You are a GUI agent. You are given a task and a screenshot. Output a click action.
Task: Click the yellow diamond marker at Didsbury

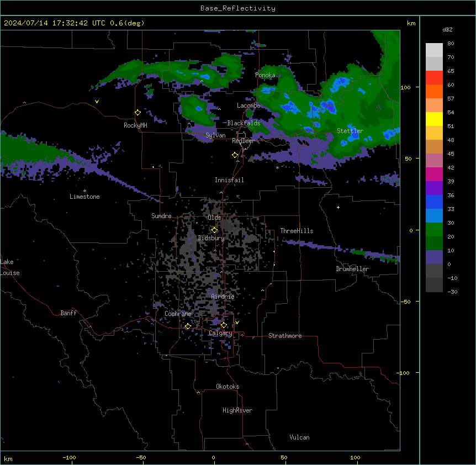(214, 230)
